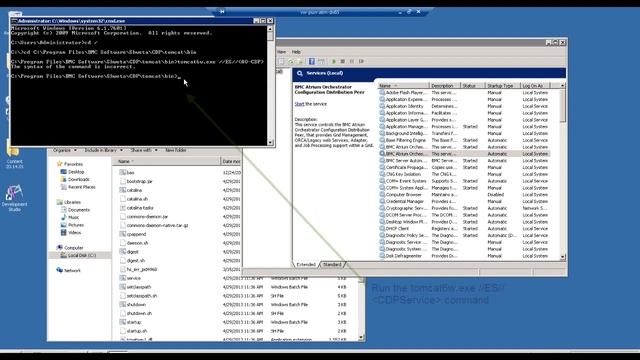Select Downloads under Favorites in Explorer

click(x=75, y=179)
